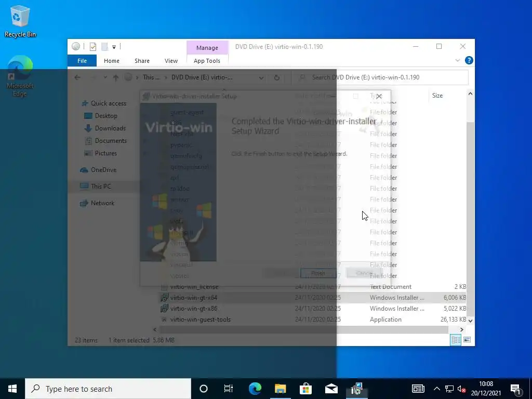Open the clock showing 10:08 20/12/2021

[x=486, y=389]
